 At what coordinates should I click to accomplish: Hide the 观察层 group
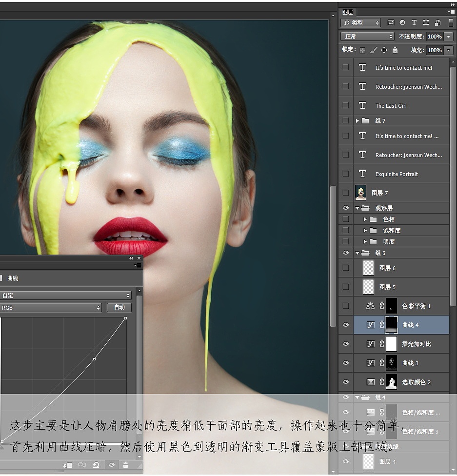[346, 208]
